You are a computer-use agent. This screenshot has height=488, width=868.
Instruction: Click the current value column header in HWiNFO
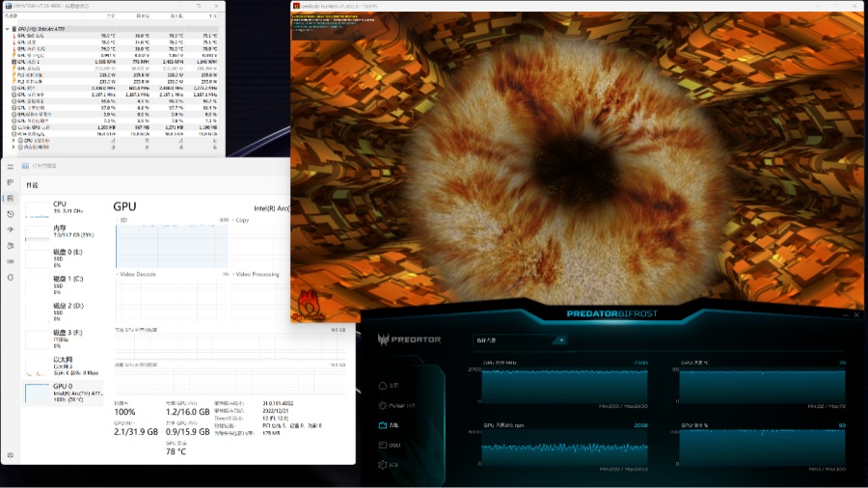99,16
